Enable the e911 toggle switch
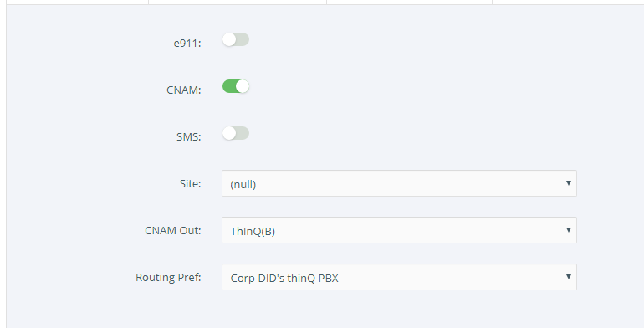Screen dimensions: 644x328 click(x=236, y=39)
